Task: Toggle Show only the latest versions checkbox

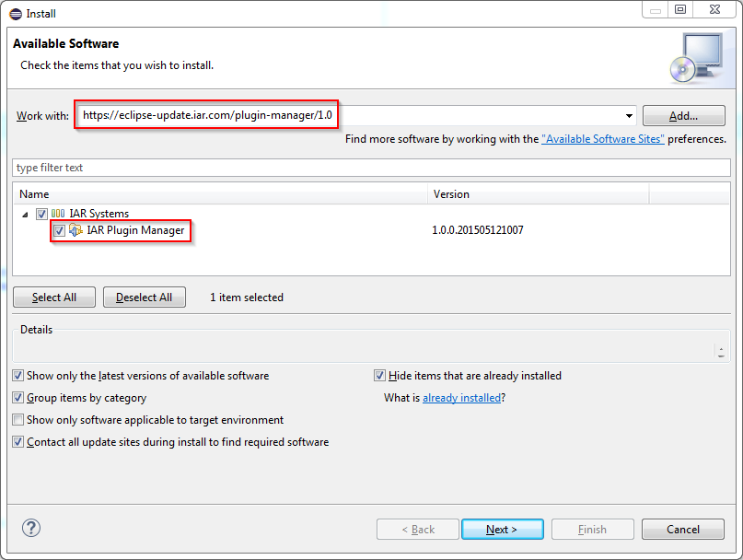Action: pos(18,376)
